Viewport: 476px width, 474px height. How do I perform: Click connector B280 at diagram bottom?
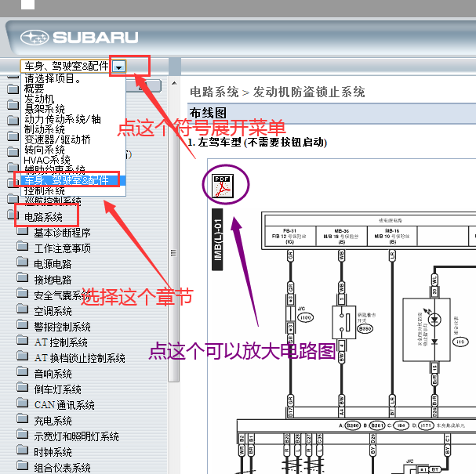[352, 425]
